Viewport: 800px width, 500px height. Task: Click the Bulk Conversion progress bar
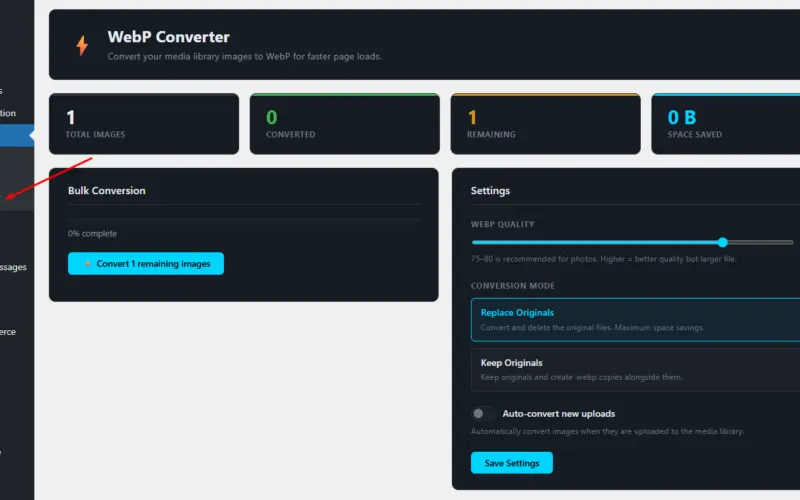point(244,220)
